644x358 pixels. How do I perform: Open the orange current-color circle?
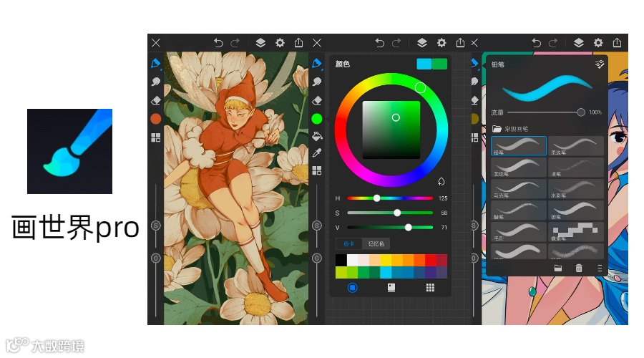(x=156, y=119)
